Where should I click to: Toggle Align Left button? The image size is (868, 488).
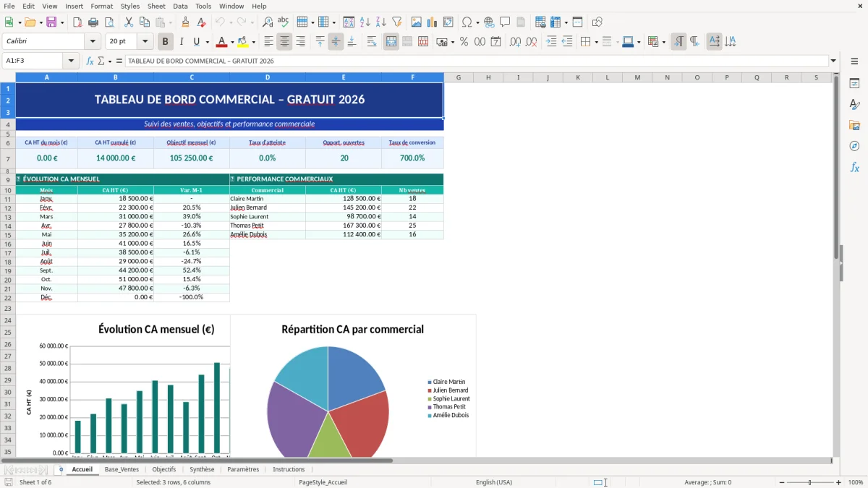pyautogui.click(x=268, y=42)
